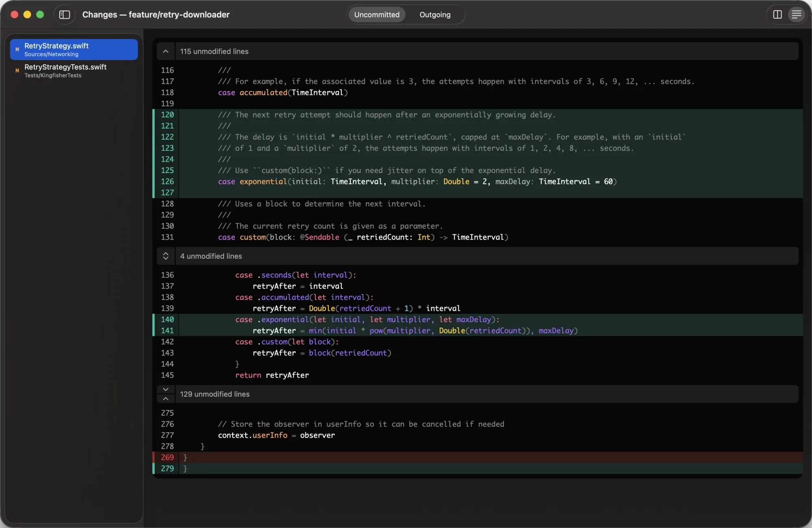Image resolution: width=812 pixels, height=528 pixels.
Task: Click the '129 unmodified lines' label
Action: pyautogui.click(x=215, y=394)
